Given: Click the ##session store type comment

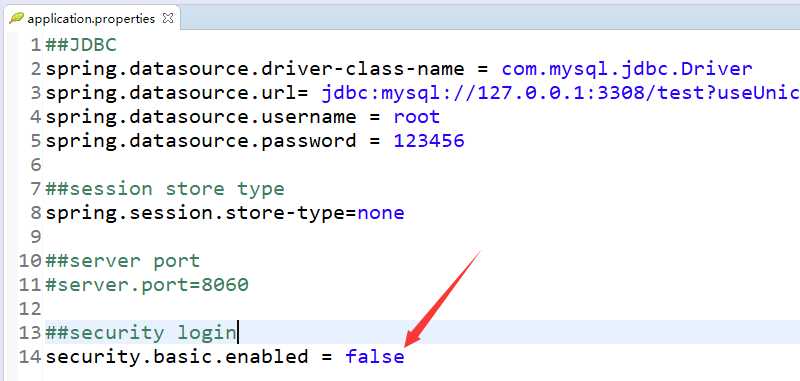Looking at the screenshot, I should pyautogui.click(x=165, y=189).
